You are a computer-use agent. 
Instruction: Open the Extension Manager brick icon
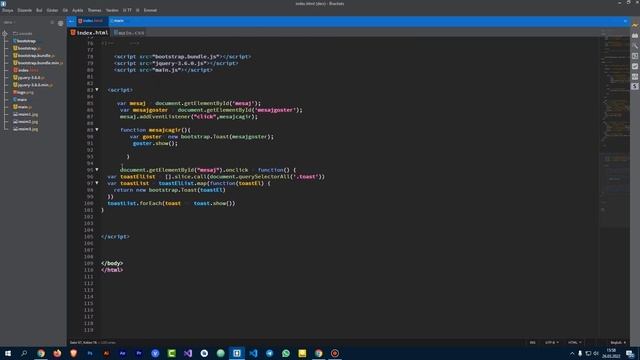click(x=635, y=36)
